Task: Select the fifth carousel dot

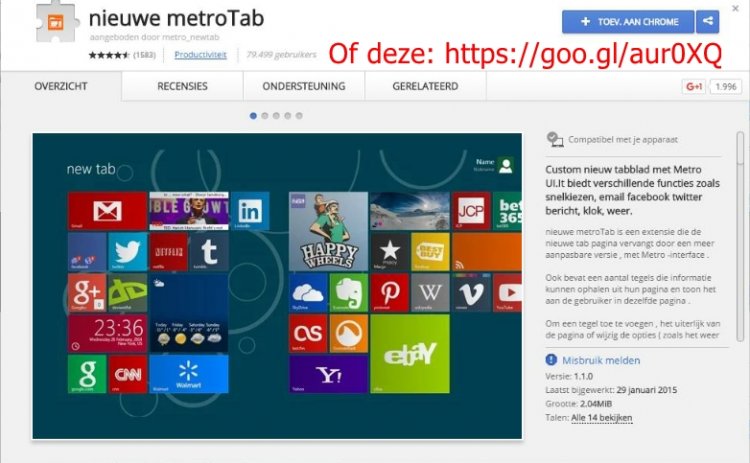Action: [x=299, y=116]
